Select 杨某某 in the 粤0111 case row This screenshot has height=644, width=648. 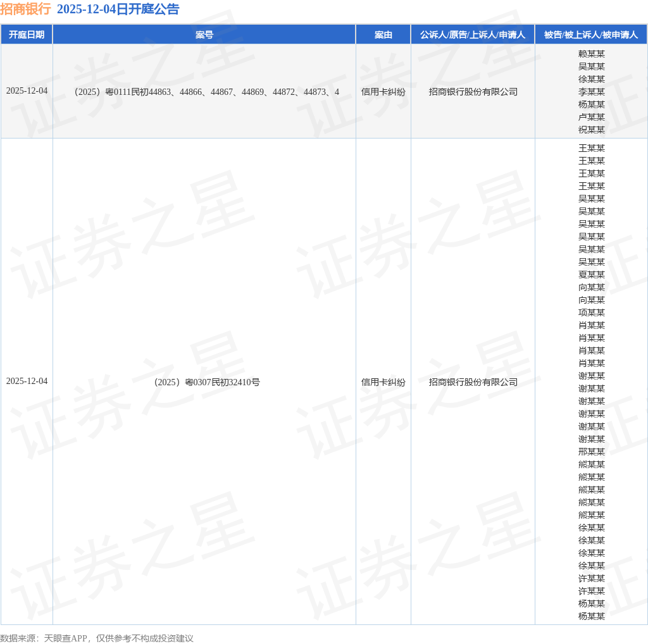pos(592,104)
